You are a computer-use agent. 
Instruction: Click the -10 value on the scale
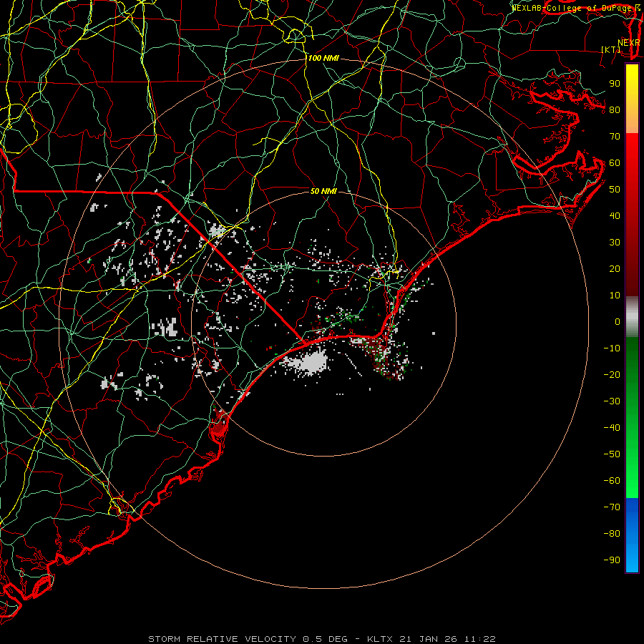click(612, 348)
